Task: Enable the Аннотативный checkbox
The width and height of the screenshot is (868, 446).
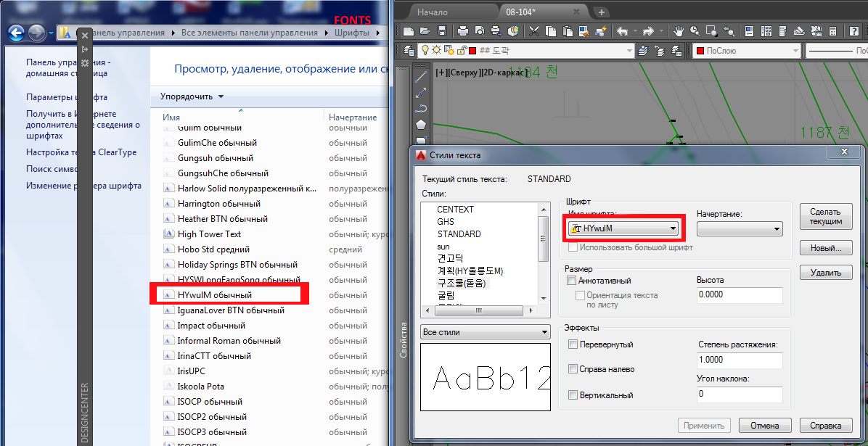Action: [572, 281]
